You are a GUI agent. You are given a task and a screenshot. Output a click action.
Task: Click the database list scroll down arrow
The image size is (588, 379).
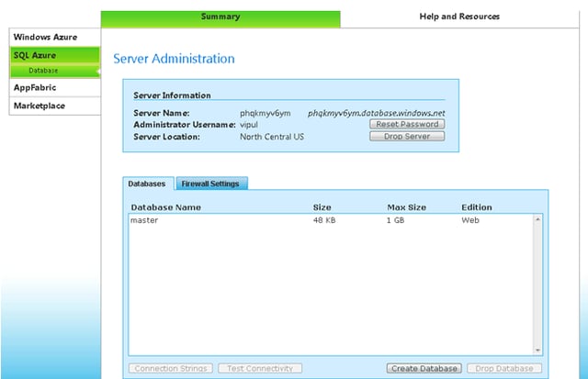point(537,351)
